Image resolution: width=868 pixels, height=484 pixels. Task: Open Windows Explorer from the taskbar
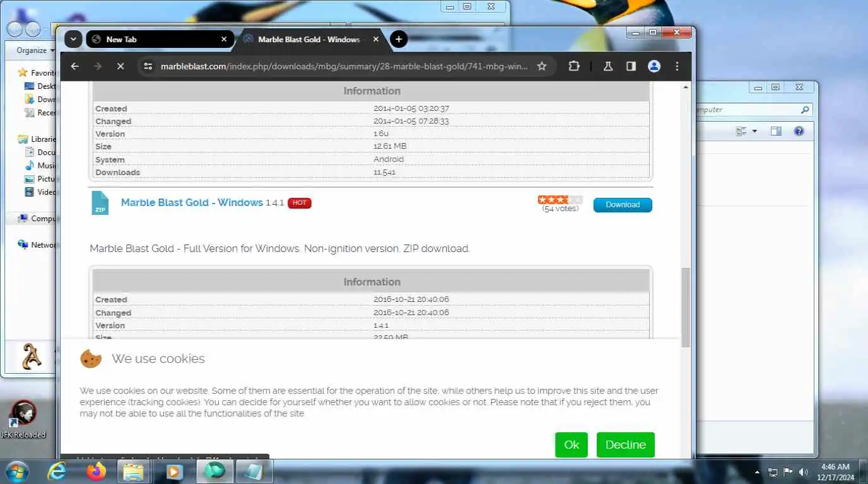click(134, 471)
